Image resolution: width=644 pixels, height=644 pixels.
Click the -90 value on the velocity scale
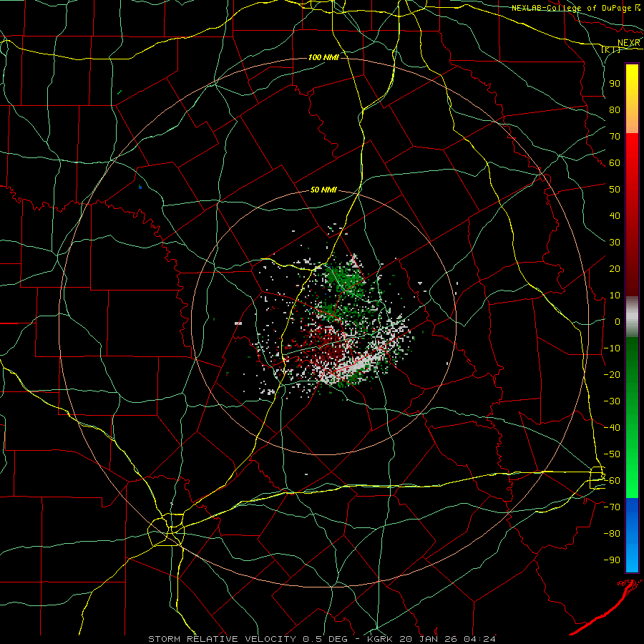pos(612,560)
